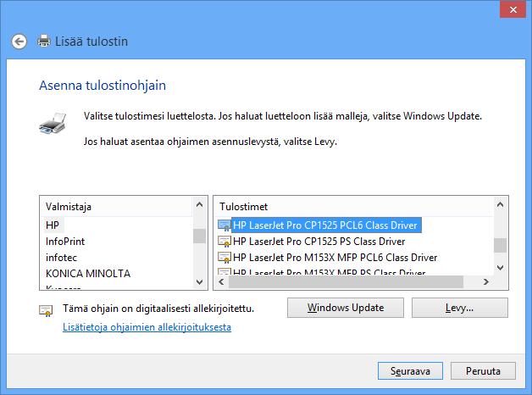Click the down arrow of the printers list scrollbar

pos(500,267)
